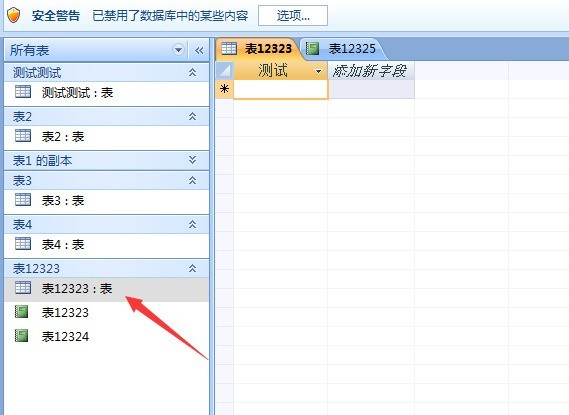This screenshot has width=569, height=415.
Task: Collapse the 表12323 group
Action: click(x=192, y=268)
